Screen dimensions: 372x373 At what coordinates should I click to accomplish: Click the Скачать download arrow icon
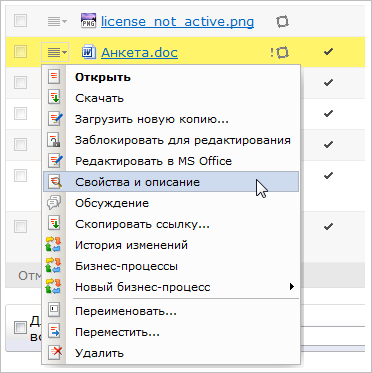click(x=54, y=98)
